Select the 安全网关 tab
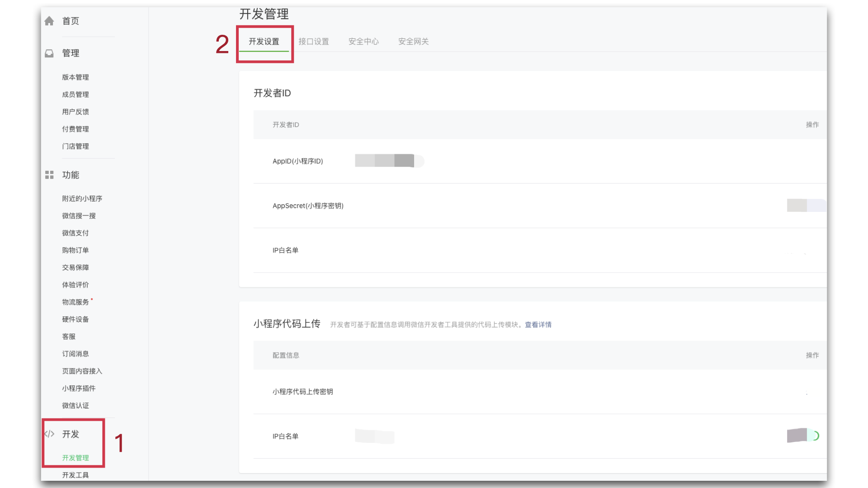The image size is (868, 488). tap(413, 42)
